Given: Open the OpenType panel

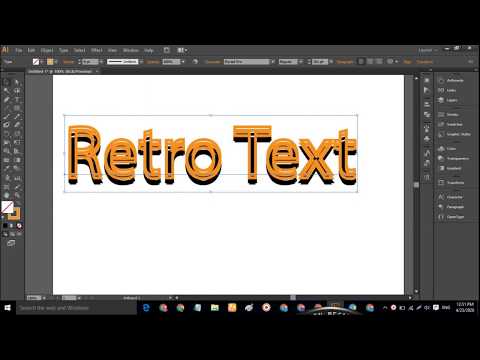Looking at the screenshot, I should pyautogui.click(x=452, y=217).
